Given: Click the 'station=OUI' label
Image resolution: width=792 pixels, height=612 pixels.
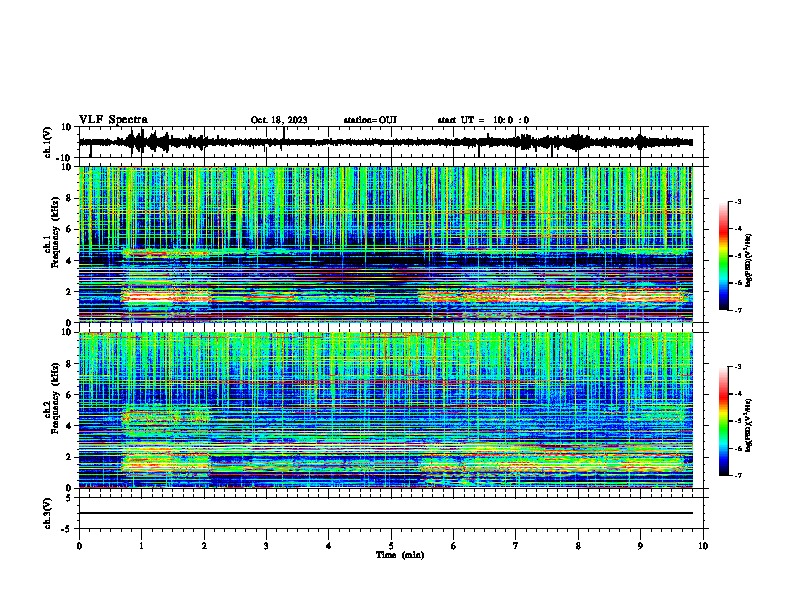Looking at the screenshot, I should (370, 120).
